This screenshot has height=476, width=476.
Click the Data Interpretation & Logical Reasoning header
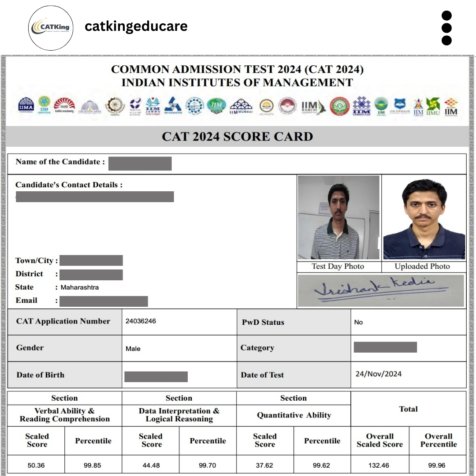point(179,415)
